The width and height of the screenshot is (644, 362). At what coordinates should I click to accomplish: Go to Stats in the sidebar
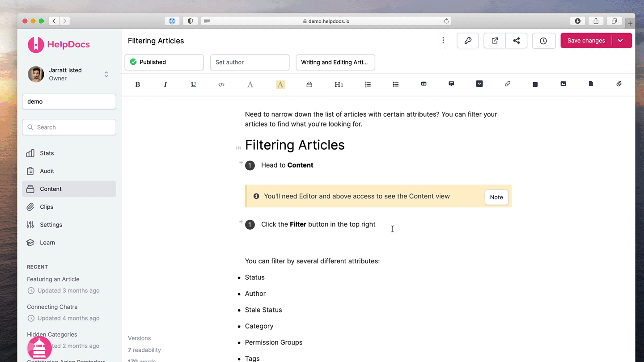[69, 153]
